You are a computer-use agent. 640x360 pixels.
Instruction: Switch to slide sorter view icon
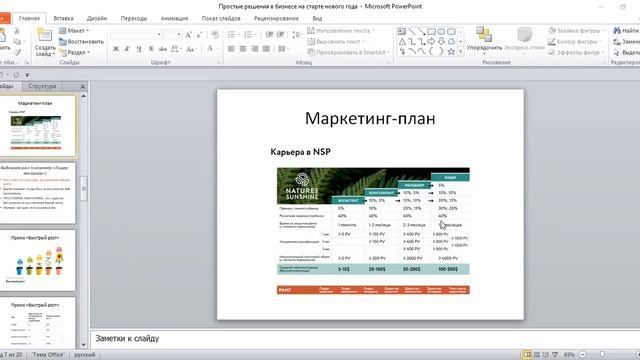(x=537, y=355)
